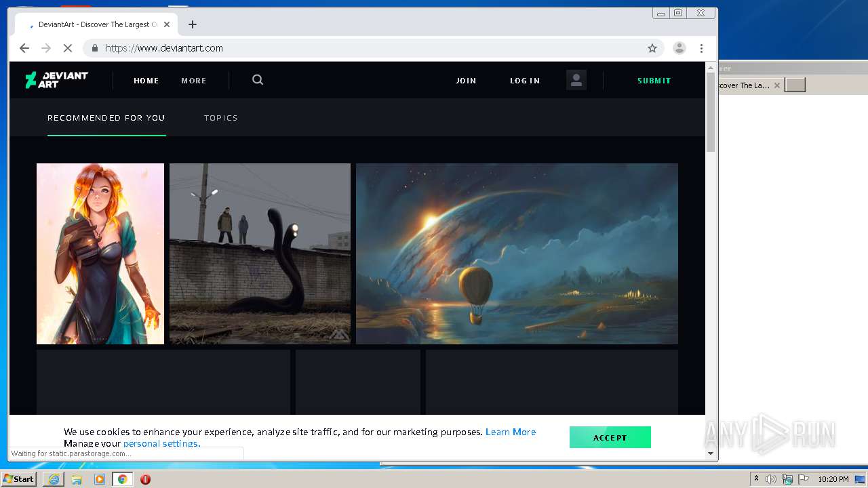Click the browser forward arrow
This screenshot has width=868, height=488.
coord(46,48)
